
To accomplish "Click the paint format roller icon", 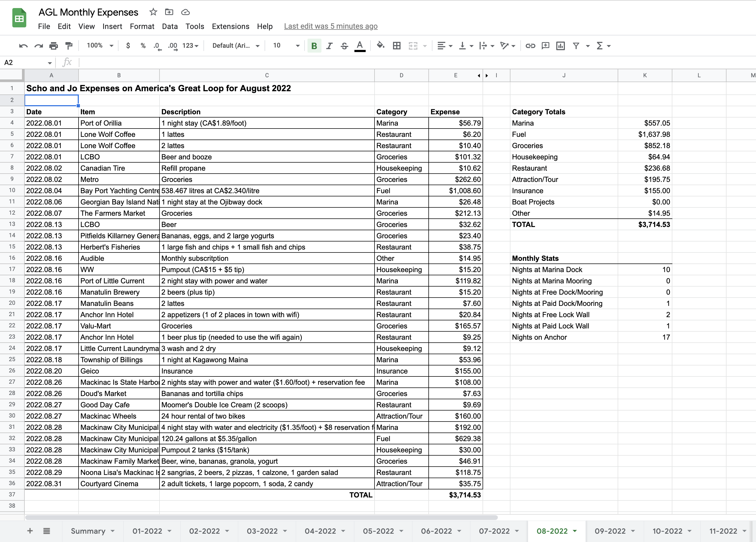I will pos(69,46).
